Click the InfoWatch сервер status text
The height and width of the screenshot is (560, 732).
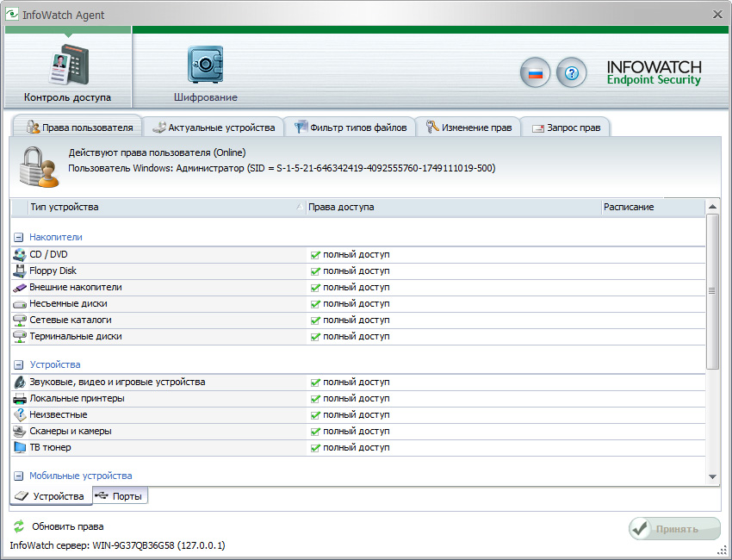[117, 545]
